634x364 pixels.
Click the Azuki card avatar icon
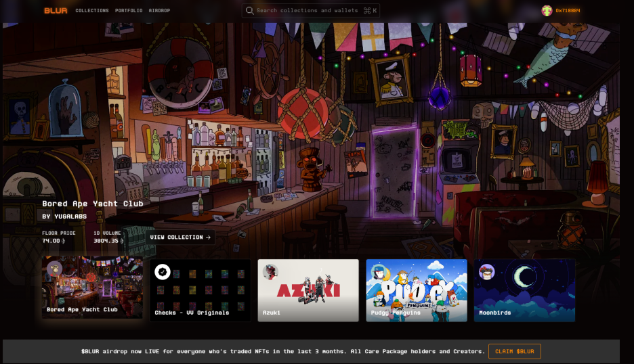point(270,272)
